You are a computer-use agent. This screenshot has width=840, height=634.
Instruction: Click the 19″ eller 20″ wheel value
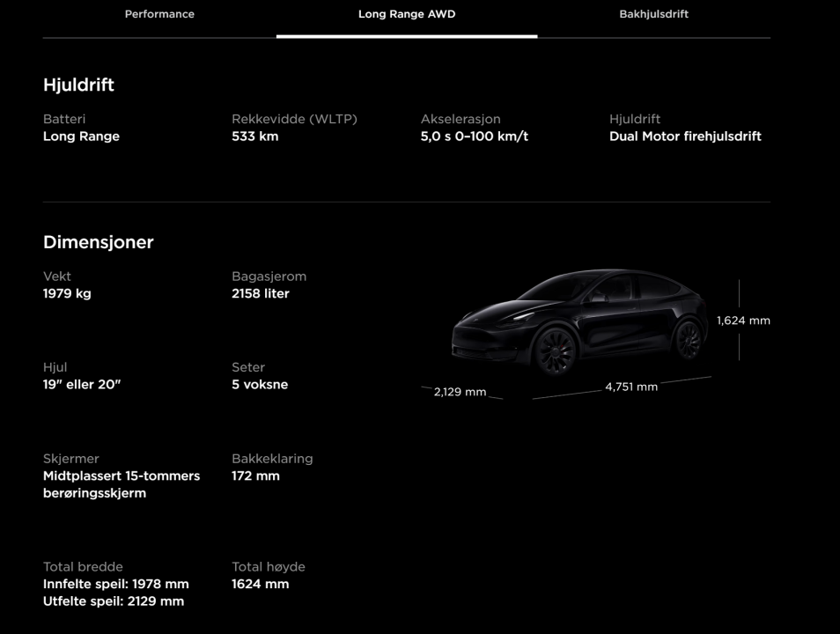[82, 385]
